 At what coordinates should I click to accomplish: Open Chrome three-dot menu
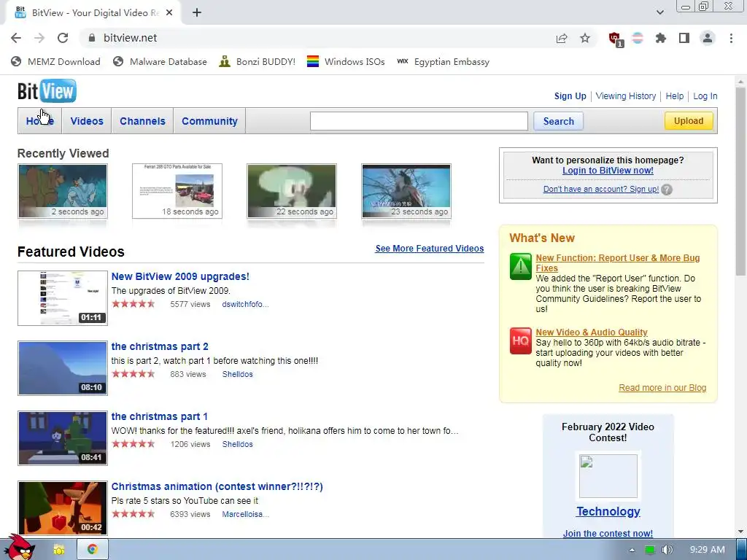pos(731,38)
